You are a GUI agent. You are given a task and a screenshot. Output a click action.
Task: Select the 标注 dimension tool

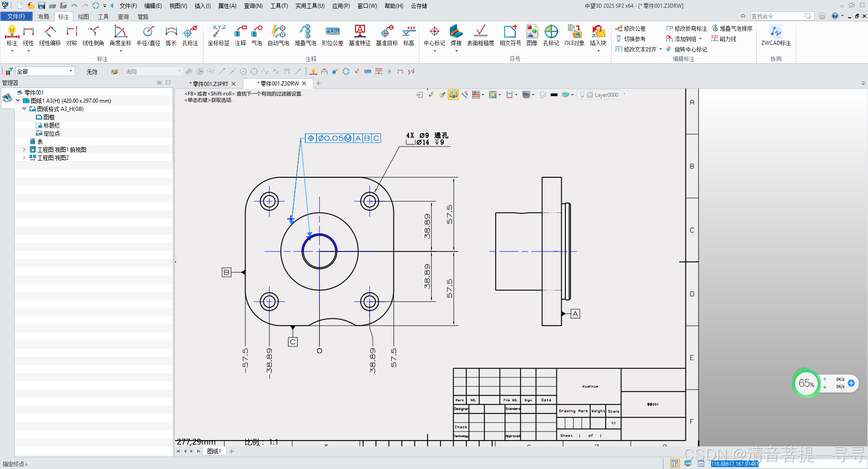(x=12, y=35)
